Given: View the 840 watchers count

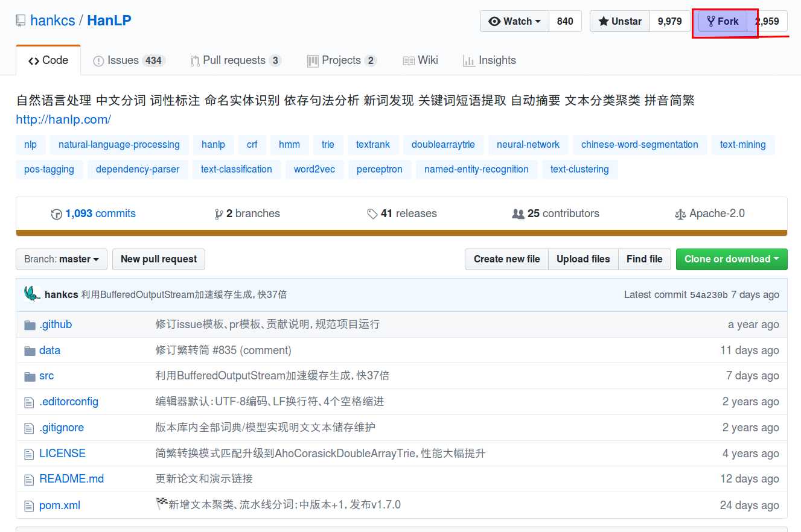Looking at the screenshot, I should [565, 21].
